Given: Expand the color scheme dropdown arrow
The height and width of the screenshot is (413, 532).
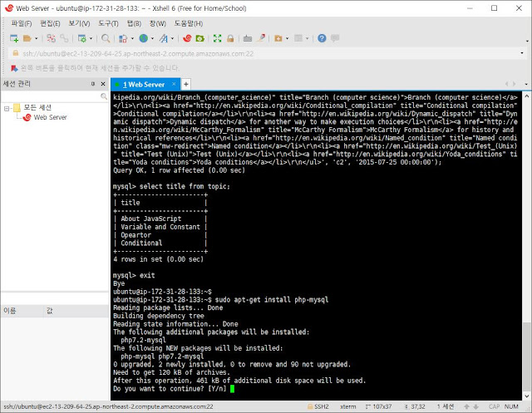Looking at the screenshot, I should click(132, 39).
